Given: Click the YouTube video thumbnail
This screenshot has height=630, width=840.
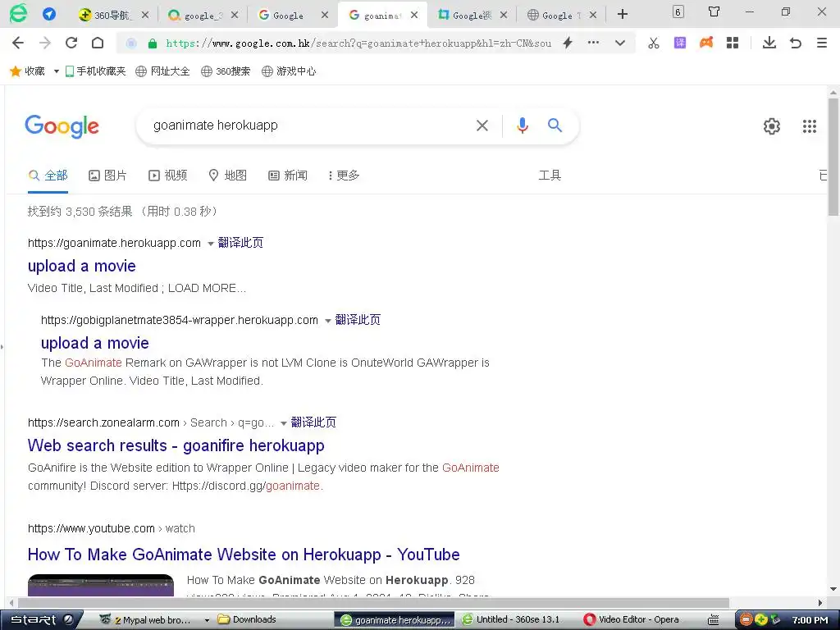Looking at the screenshot, I should [x=101, y=585].
